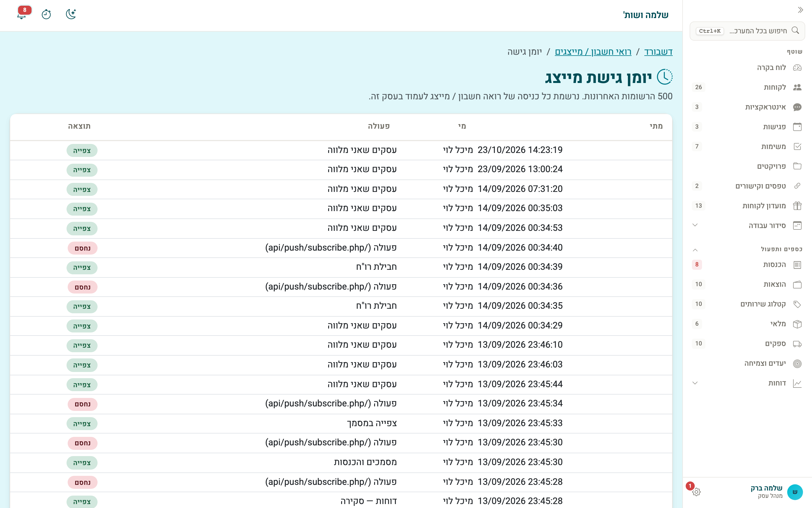
Task: Open הוצאות expenses icon
Action: 797,285
